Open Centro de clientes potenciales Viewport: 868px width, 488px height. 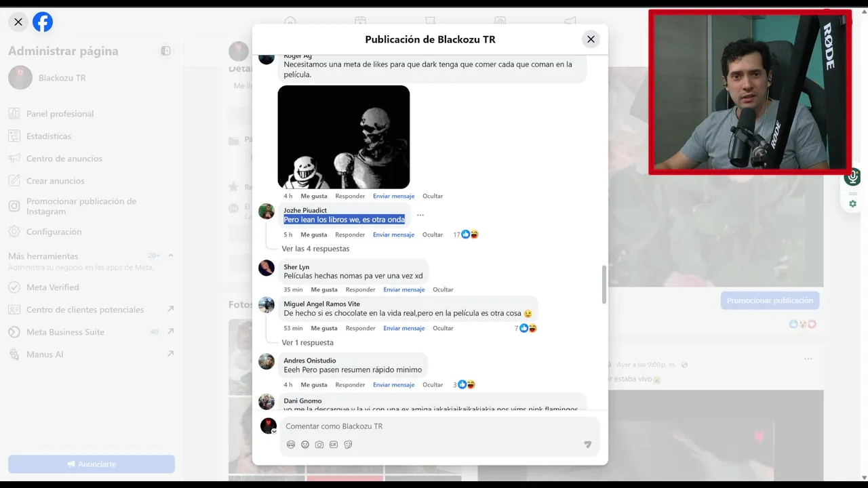click(91, 310)
